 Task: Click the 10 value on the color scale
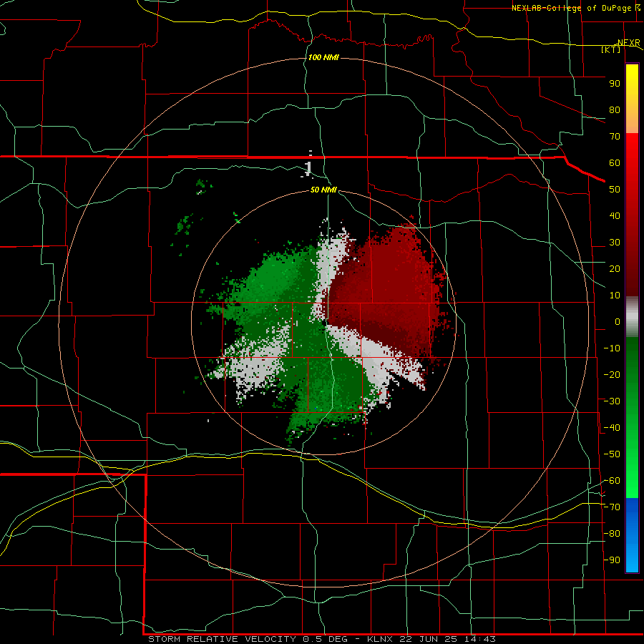tap(615, 296)
